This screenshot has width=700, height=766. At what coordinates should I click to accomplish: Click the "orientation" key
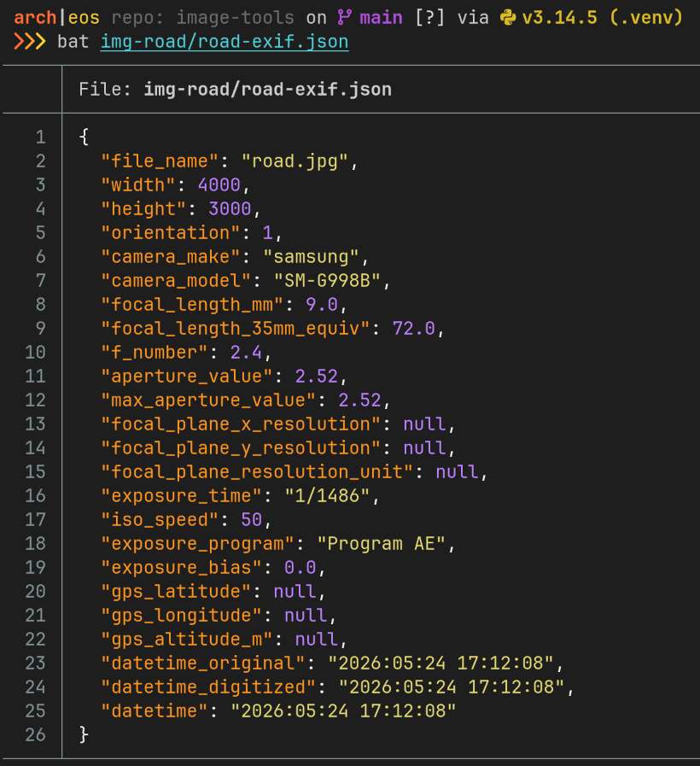(x=170, y=232)
